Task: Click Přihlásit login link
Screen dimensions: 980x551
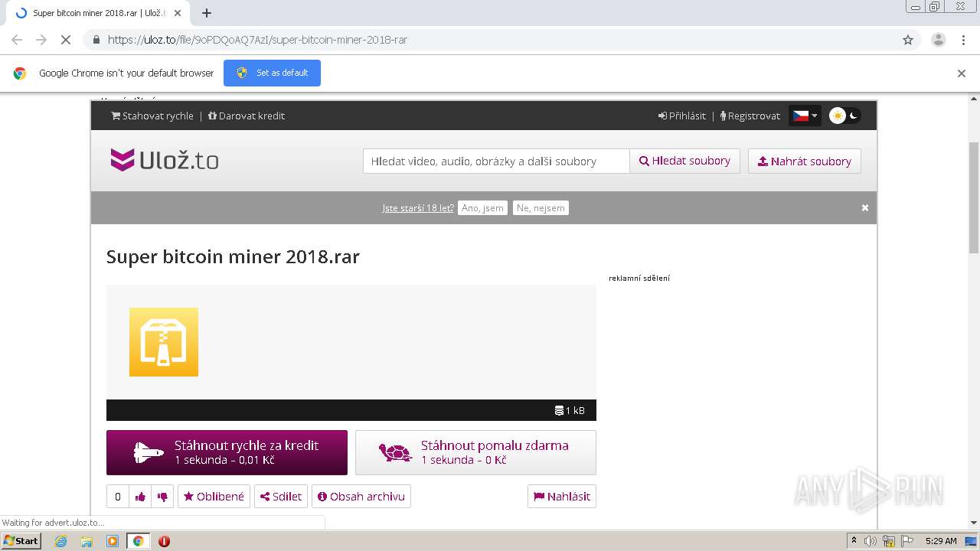Action: pos(682,116)
